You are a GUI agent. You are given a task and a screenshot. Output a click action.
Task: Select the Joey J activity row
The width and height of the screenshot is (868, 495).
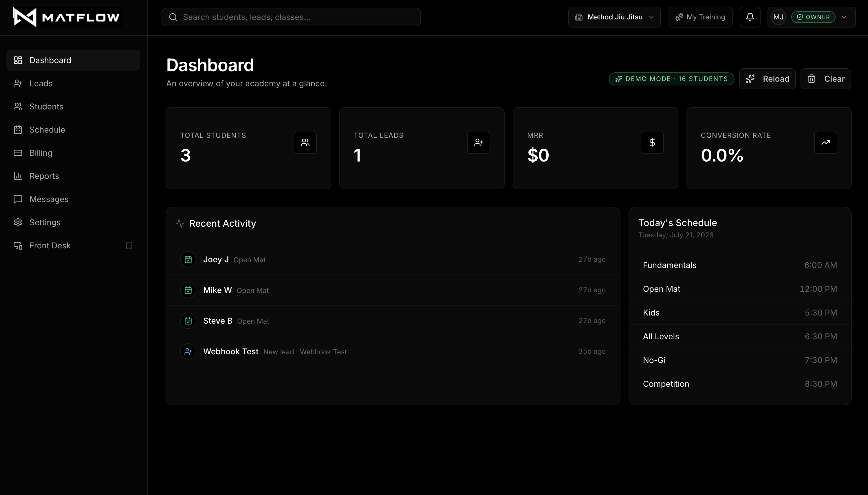(393, 259)
